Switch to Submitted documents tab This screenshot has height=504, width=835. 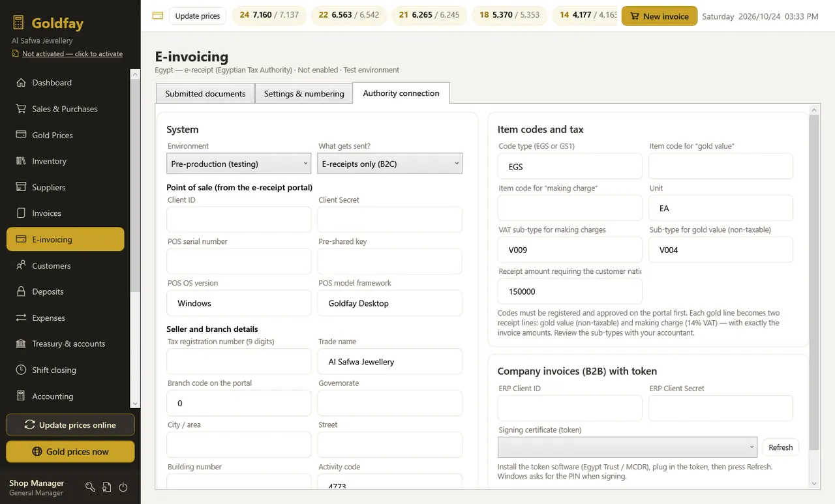[x=205, y=93]
